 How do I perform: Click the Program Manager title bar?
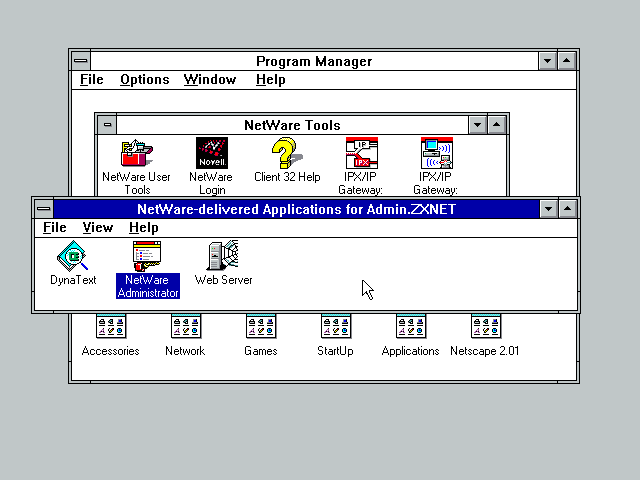point(314,61)
